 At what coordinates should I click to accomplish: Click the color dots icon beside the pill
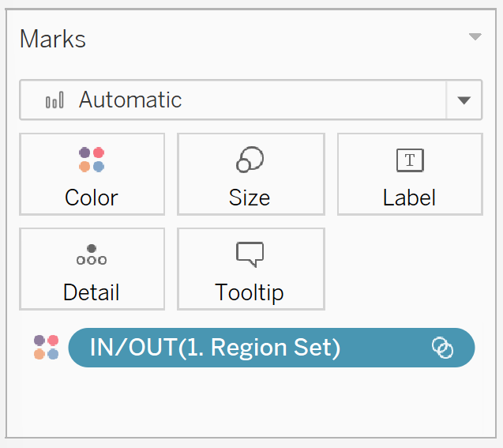[46, 347]
